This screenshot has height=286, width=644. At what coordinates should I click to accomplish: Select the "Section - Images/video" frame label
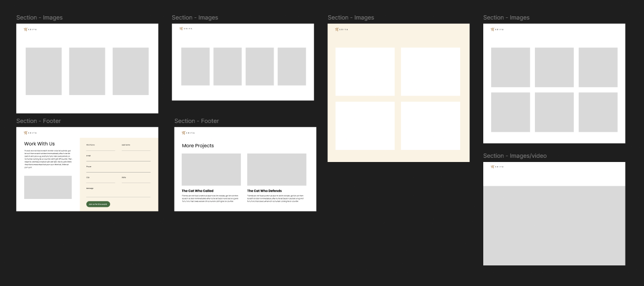tap(515, 156)
